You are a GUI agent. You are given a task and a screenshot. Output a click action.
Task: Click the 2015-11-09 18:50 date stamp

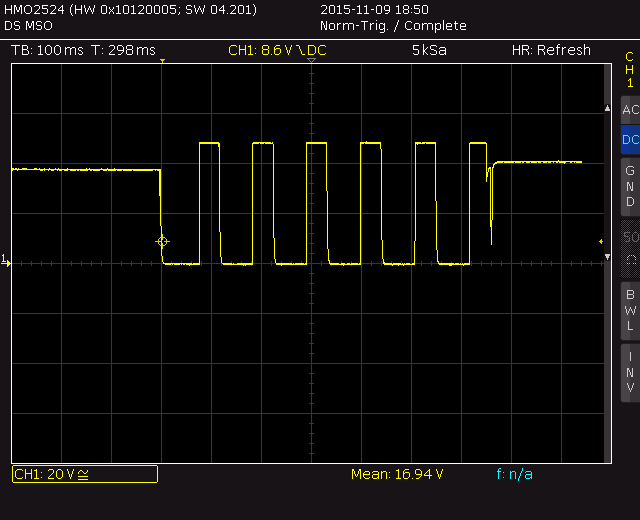click(374, 9)
